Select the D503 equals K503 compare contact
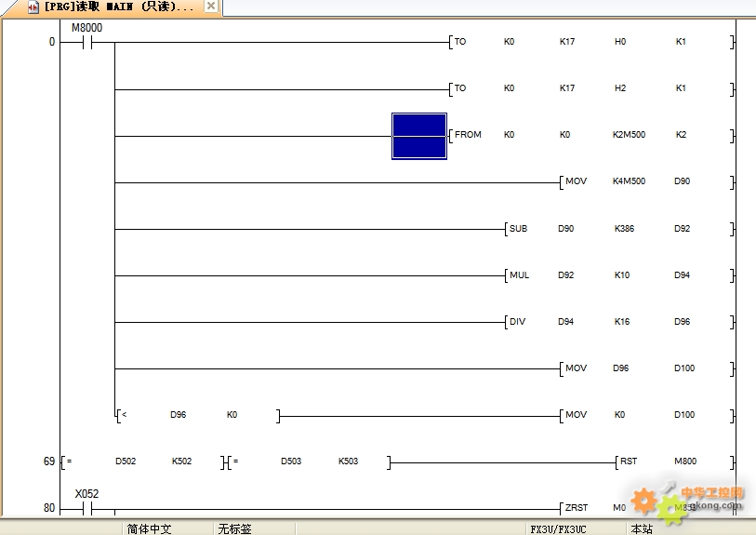756x535 pixels. 309,461
